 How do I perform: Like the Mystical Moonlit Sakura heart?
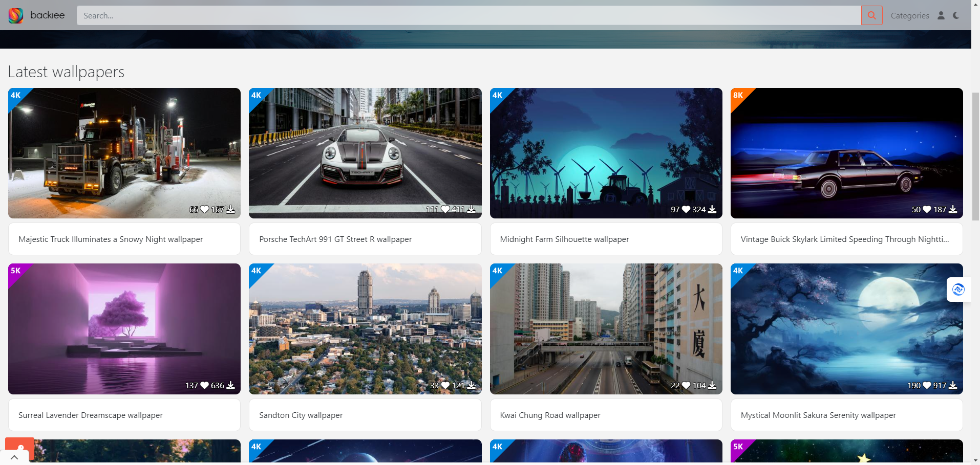click(x=927, y=385)
